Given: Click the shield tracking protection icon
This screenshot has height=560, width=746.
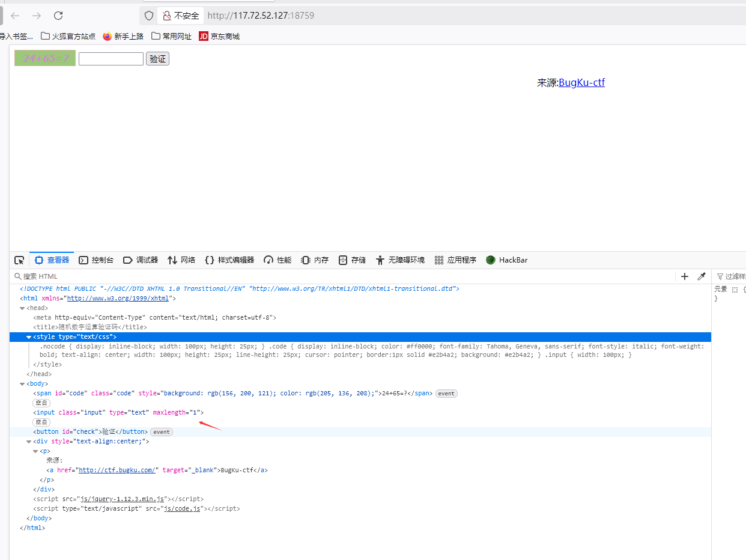Looking at the screenshot, I should click(x=149, y=16).
